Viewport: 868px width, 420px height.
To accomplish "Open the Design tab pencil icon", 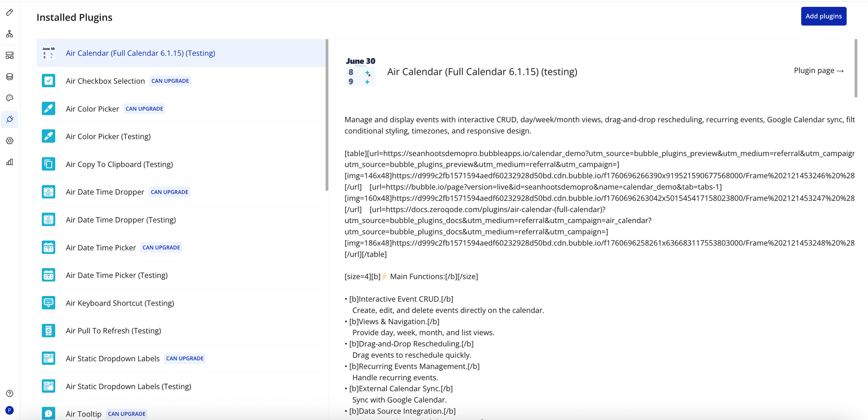I will tap(10, 13).
